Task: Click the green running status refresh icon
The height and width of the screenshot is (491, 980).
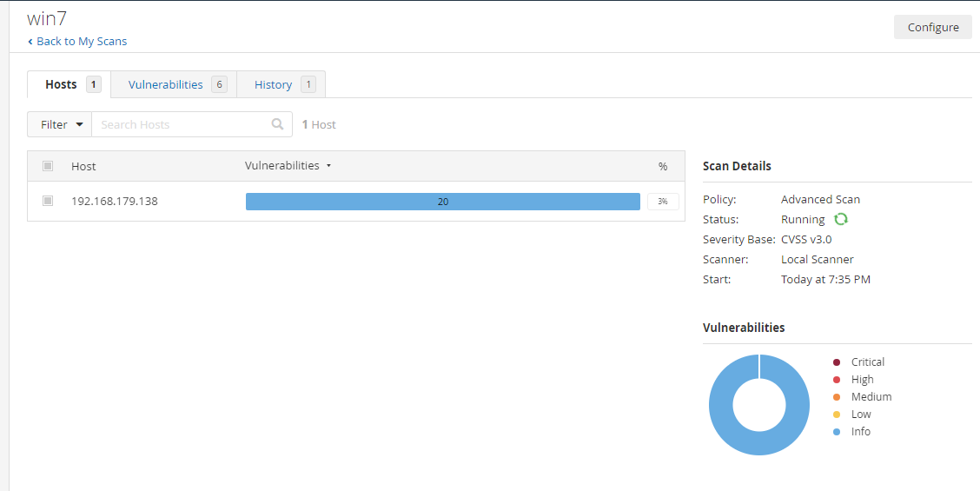Action: (841, 219)
